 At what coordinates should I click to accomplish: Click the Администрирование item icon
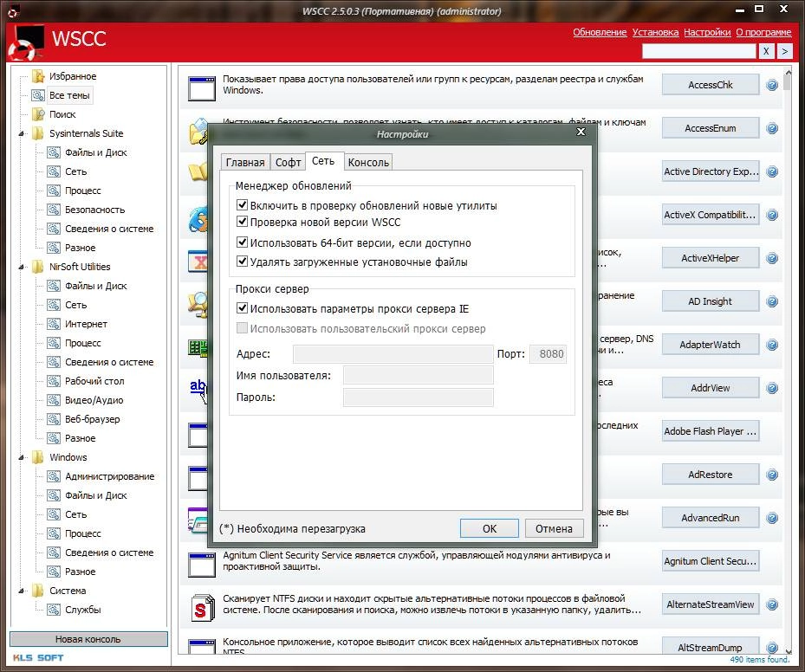pyautogui.click(x=54, y=476)
